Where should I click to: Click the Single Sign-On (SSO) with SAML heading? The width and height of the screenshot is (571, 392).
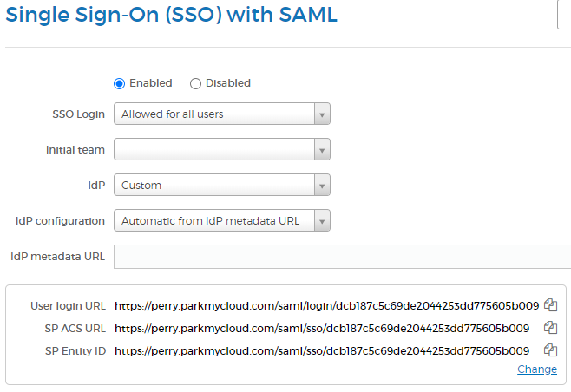coord(171,15)
